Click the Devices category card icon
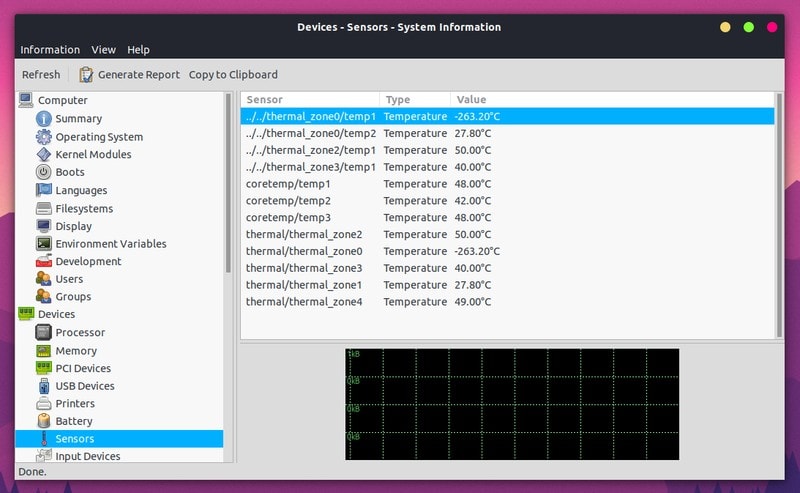 click(26, 313)
